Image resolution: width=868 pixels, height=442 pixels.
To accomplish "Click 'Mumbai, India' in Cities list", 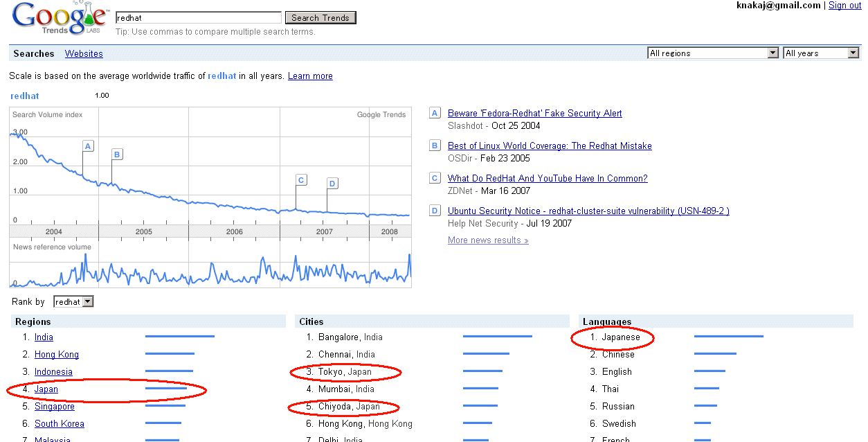I will point(346,389).
